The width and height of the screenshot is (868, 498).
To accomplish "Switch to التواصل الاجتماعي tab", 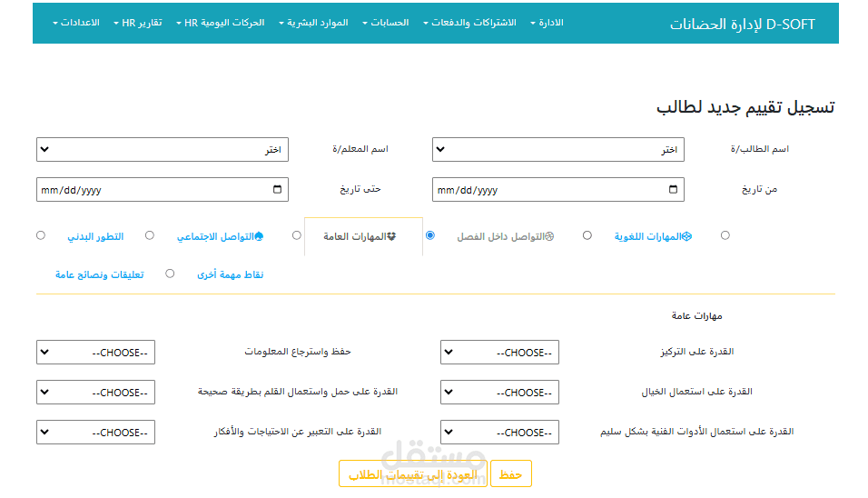I will coord(221,236).
